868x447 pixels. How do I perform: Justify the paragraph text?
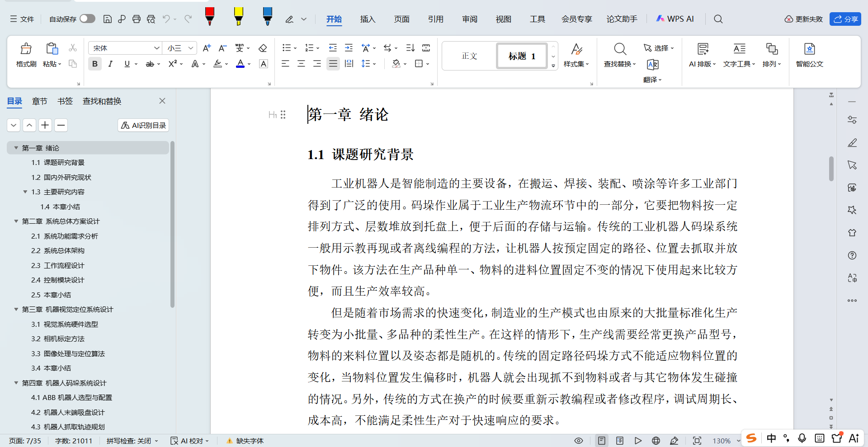point(333,64)
